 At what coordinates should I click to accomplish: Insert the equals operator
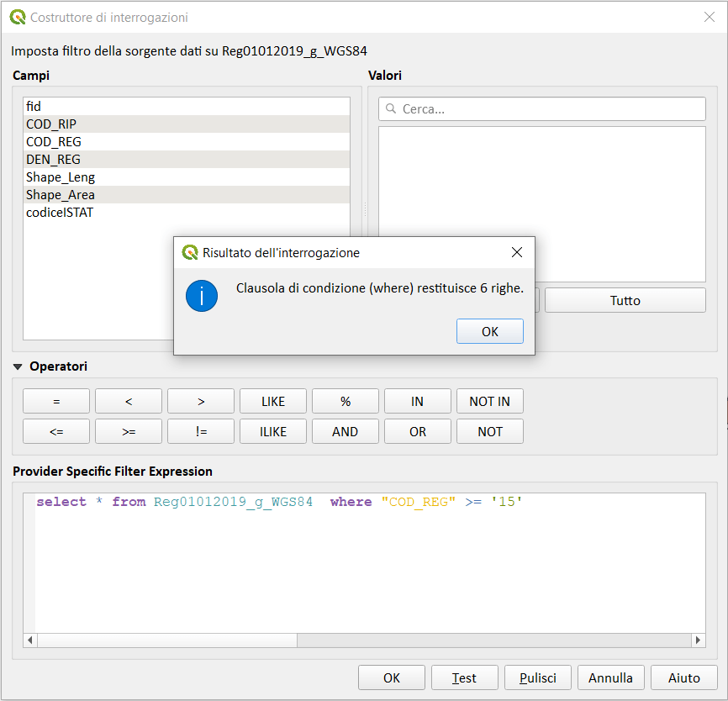click(x=56, y=401)
